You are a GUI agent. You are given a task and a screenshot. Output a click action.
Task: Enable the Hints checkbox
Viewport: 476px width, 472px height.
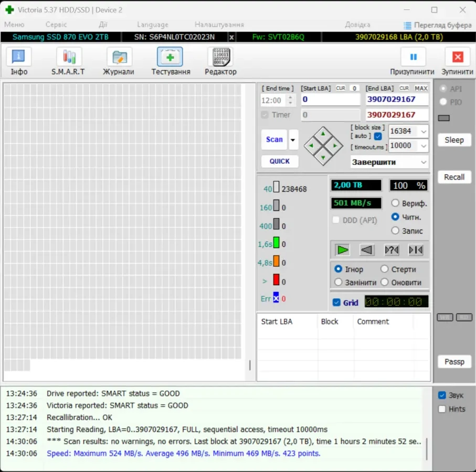pyautogui.click(x=442, y=409)
